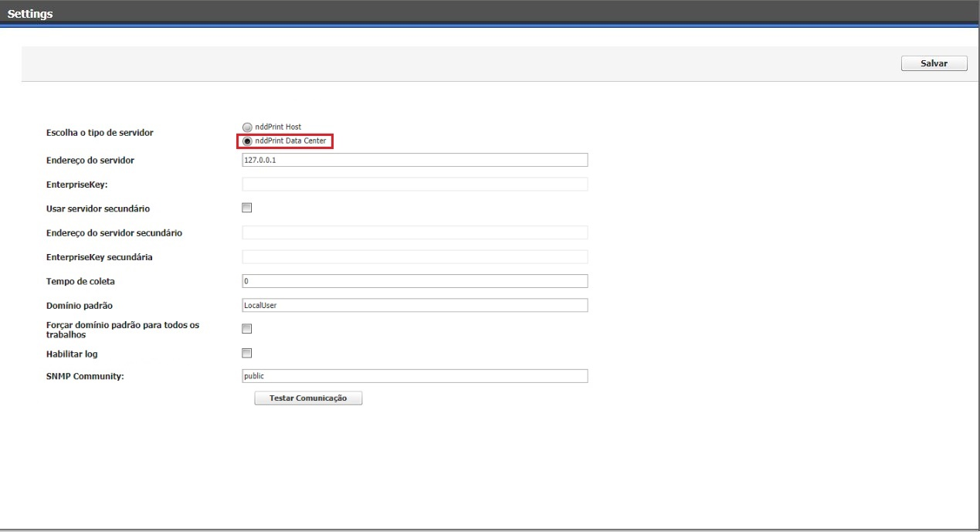Screen dimensions: 980x532
Task: Click the 'Domínio padrão' label text
Action: pos(80,306)
